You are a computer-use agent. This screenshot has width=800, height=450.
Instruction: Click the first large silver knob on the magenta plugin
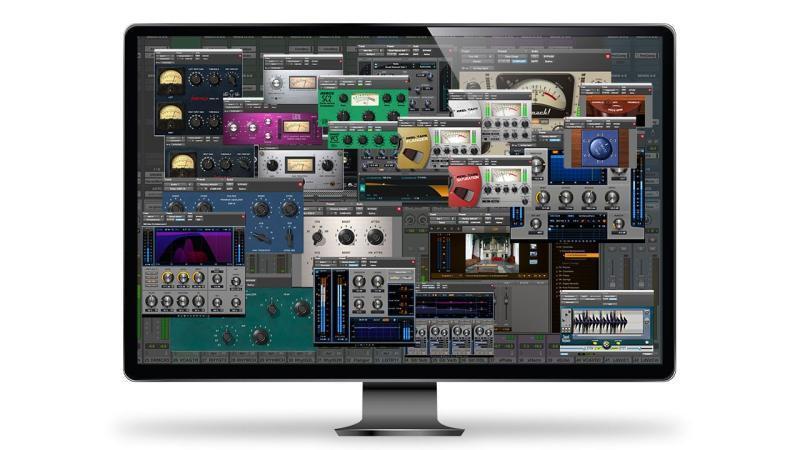[233, 128]
